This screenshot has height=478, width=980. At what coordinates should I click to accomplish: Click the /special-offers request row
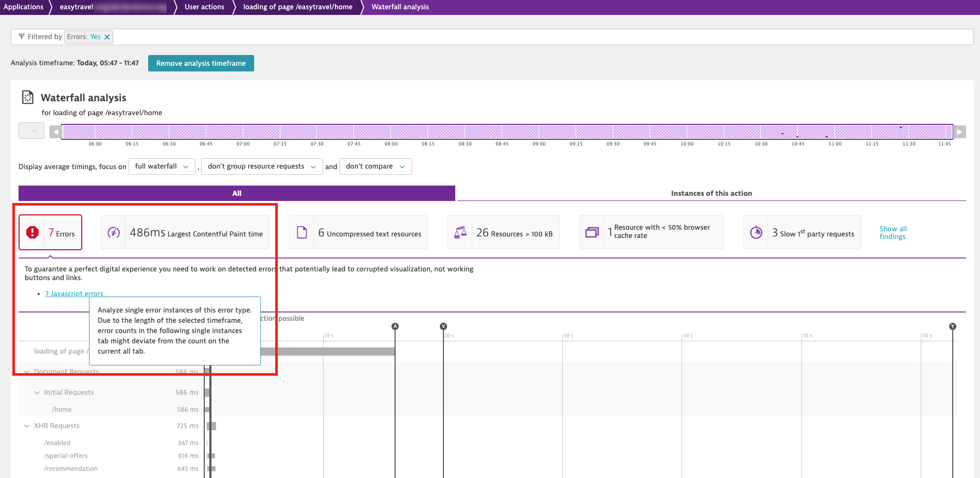click(x=66, y=456)
